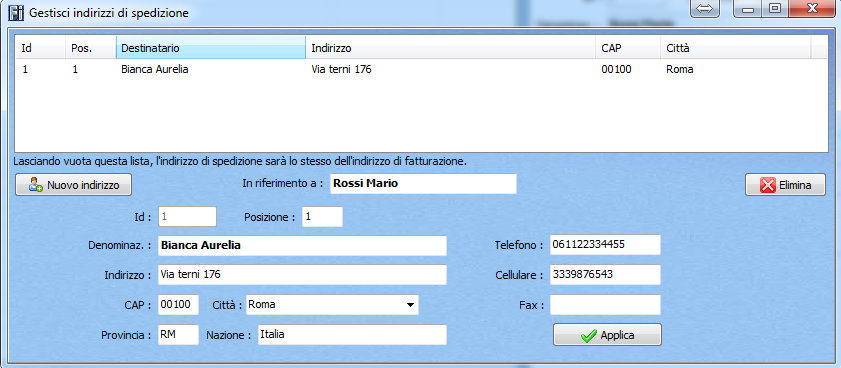The width and height of the screenshot is (841, 368).
Task: Focus the In riferimento a field
Action: click(x=423, y=183)
